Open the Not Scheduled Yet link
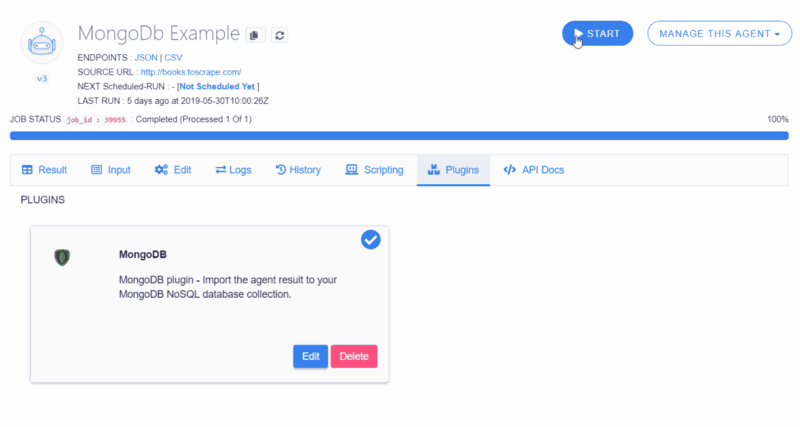The height and width of the screenshot is (427, 800). (217, 86)
